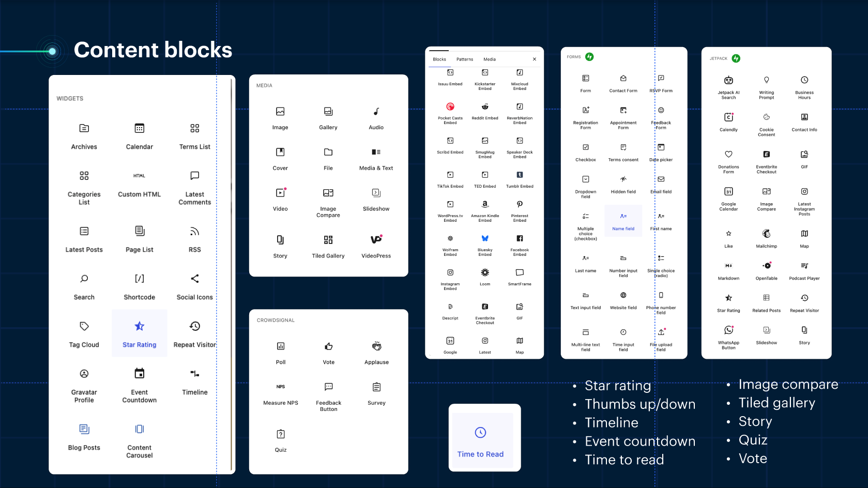Add the Gravatar Profile widget
868x488 pixels.
84,386
